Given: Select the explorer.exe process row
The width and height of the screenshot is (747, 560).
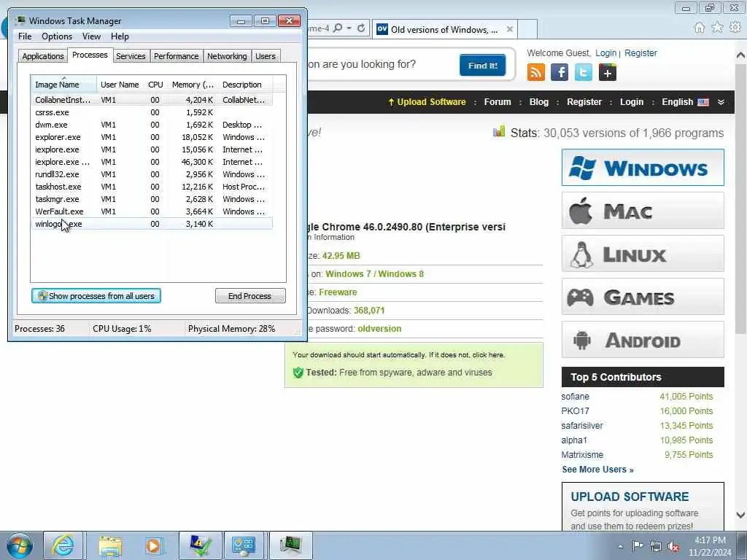Looking at the screenshot, I should coord(152,137).
